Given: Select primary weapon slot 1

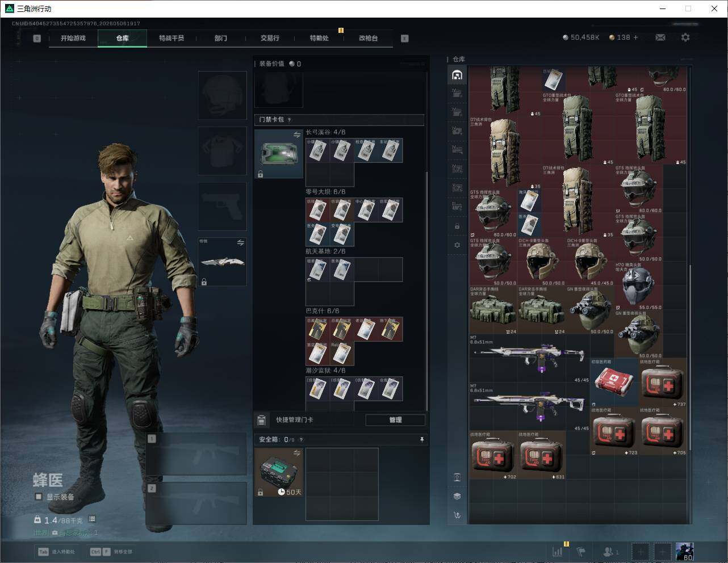Looking at the screenshot, I should coord(196,454).
